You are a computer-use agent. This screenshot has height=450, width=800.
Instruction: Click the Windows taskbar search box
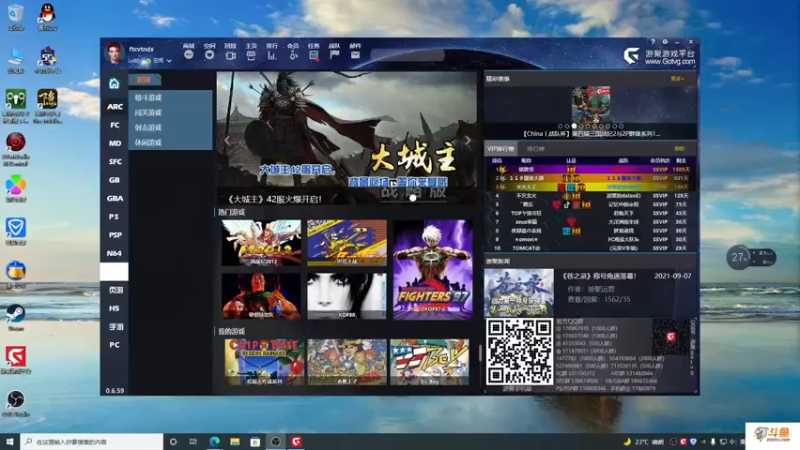[92, 441]
